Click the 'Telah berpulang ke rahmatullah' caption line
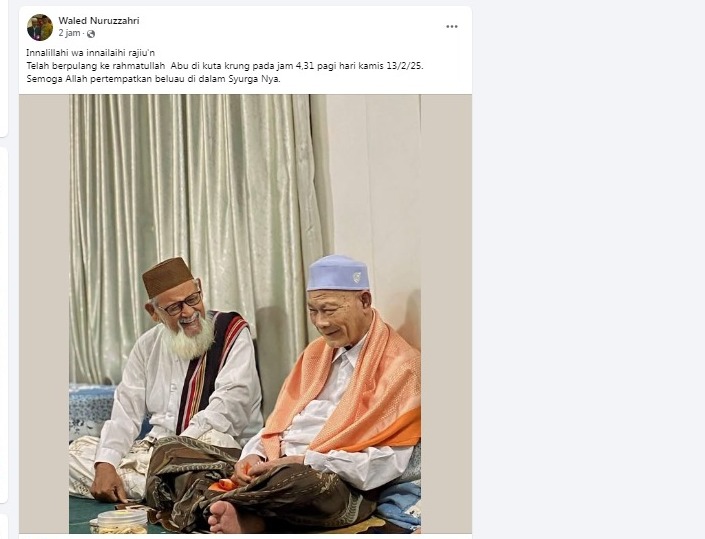The width and height of the screenshot is (705, 539). (x=225, y=66)
